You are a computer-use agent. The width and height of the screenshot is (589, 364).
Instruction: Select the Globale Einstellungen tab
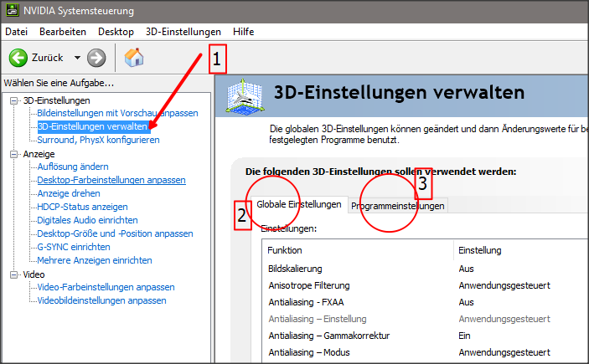[299, 205]
